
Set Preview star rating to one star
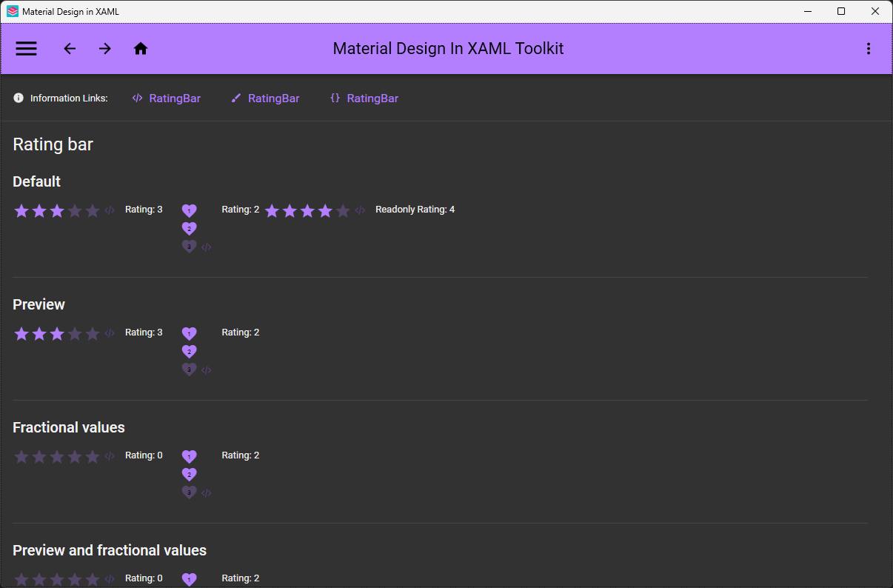[x=21, y=334]
